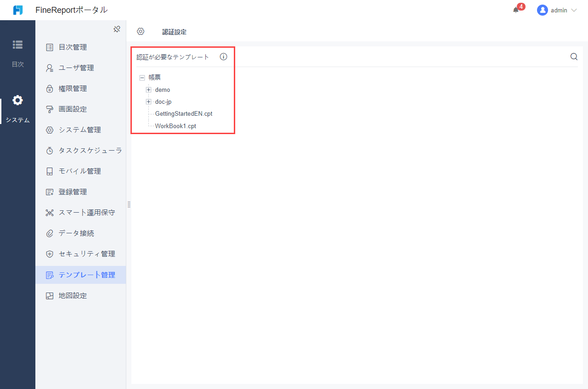
Task: Click the ユーザ管理 person icon
Action: [50, 68]
